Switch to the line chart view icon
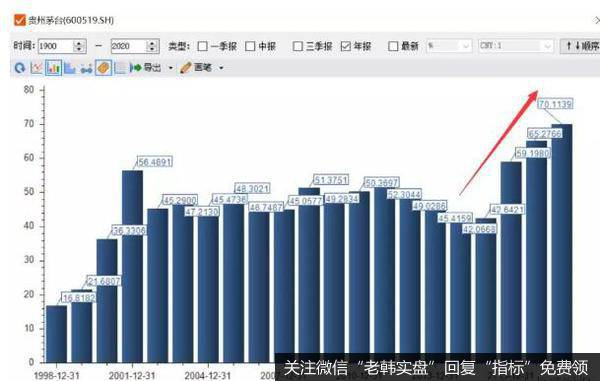The image size is (600, 381). 36,68
